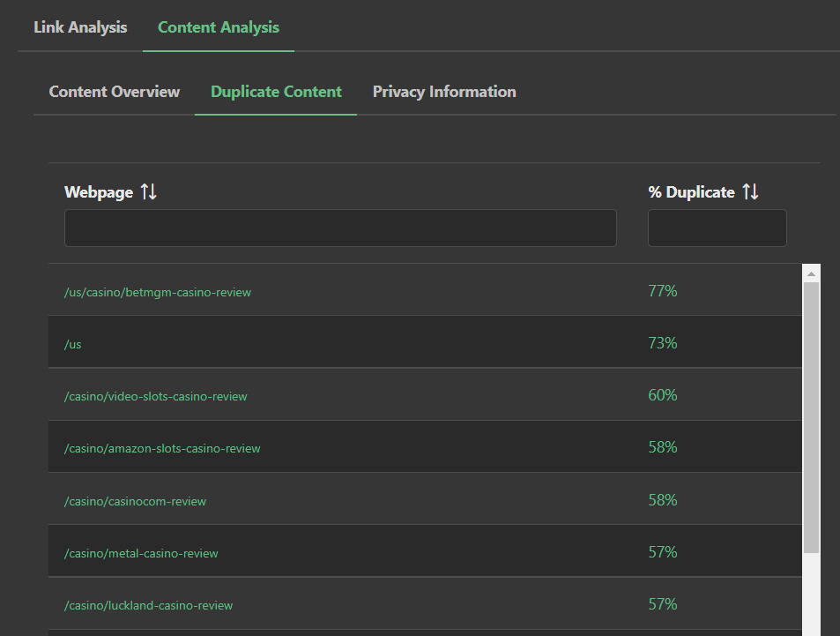840x636 pixels.
Task: Click the /us webpage link
Action: 72,343
